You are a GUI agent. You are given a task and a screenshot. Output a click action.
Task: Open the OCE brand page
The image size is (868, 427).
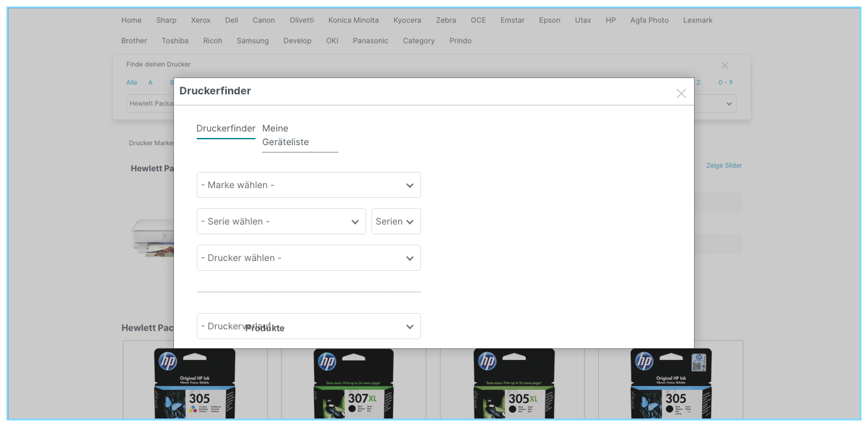coord(478,20)
